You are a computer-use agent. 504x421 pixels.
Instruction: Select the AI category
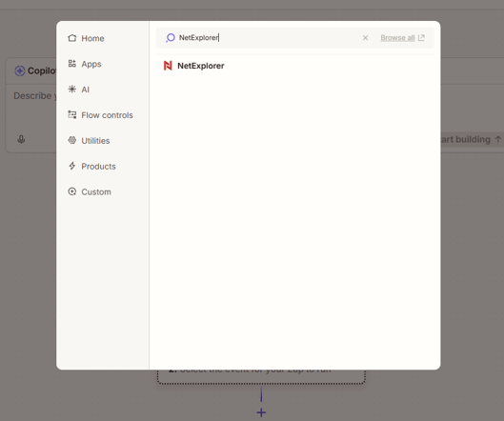click(79, 90)
